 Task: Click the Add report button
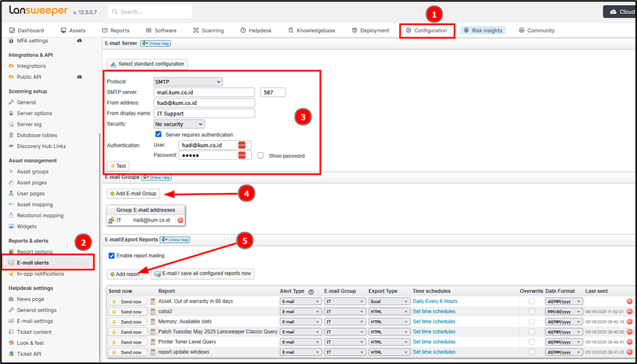pos(125,274)
